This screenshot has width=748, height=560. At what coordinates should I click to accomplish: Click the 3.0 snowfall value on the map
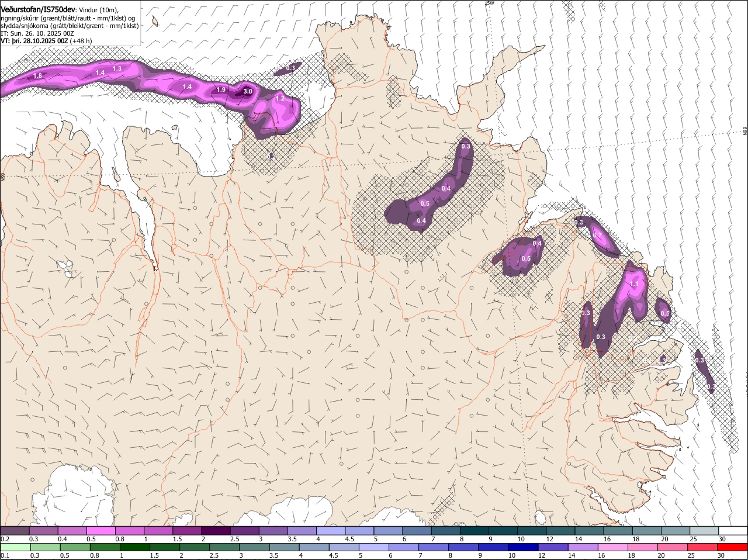point(248,91)
